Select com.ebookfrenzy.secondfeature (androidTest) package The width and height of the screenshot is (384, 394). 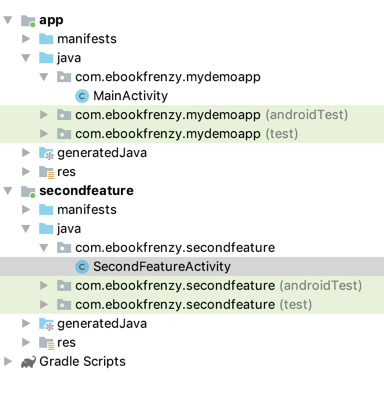click(x=218, y=286)
